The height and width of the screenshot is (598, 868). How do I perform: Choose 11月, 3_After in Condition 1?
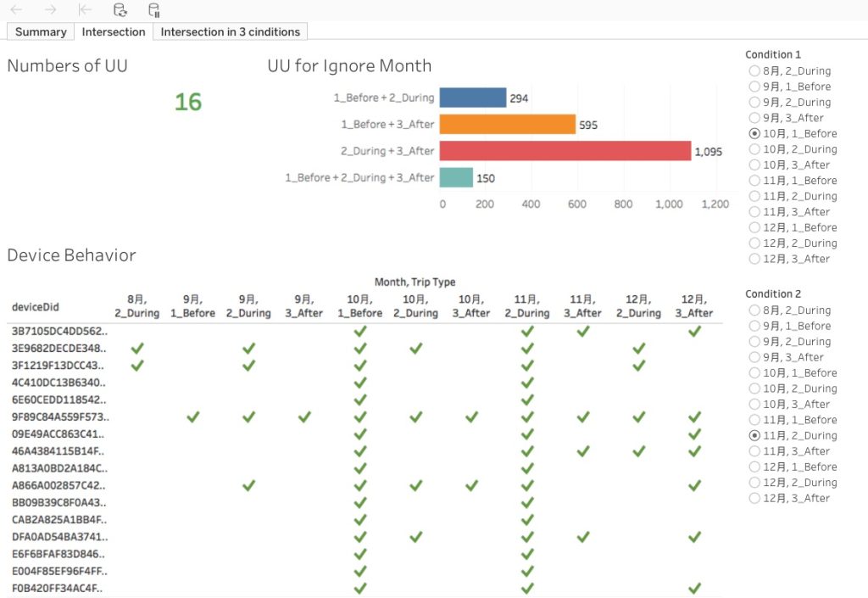(789, 211)
